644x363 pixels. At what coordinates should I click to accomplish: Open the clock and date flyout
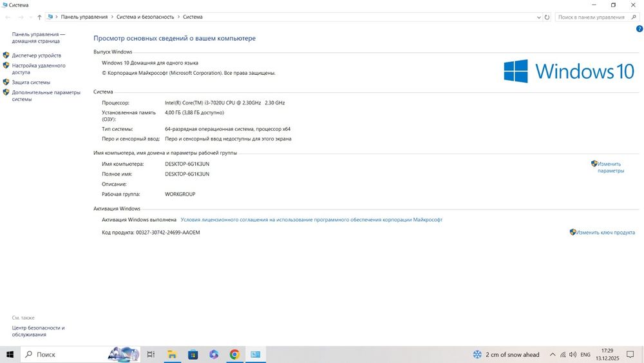[607, 355]
